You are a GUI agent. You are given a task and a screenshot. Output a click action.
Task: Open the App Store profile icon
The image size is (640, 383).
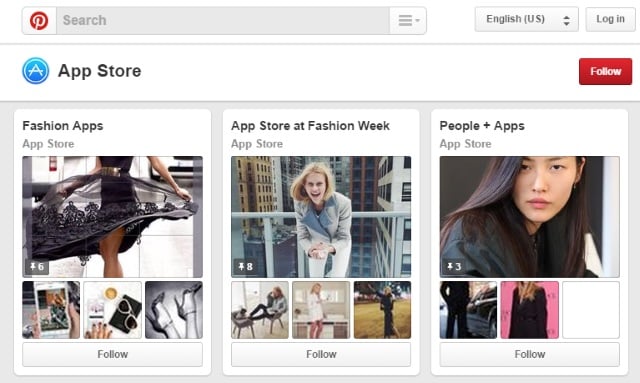click(x=36, y=71)
